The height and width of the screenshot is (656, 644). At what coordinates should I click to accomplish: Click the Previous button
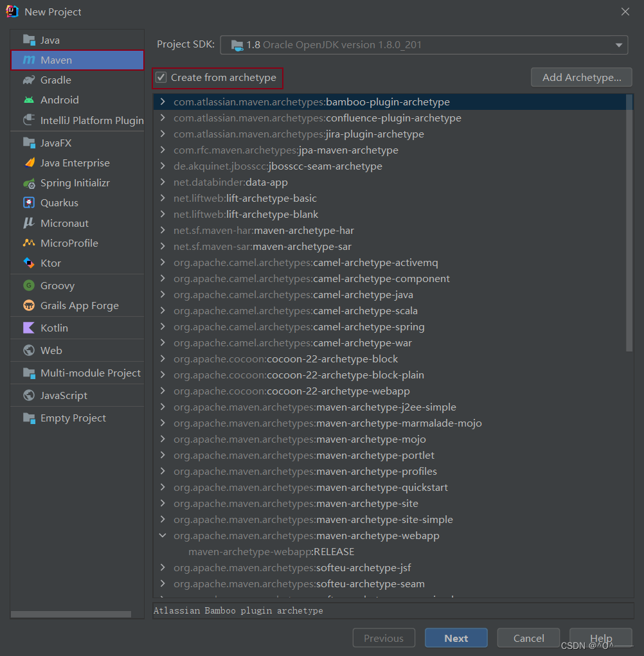point(384,638)
